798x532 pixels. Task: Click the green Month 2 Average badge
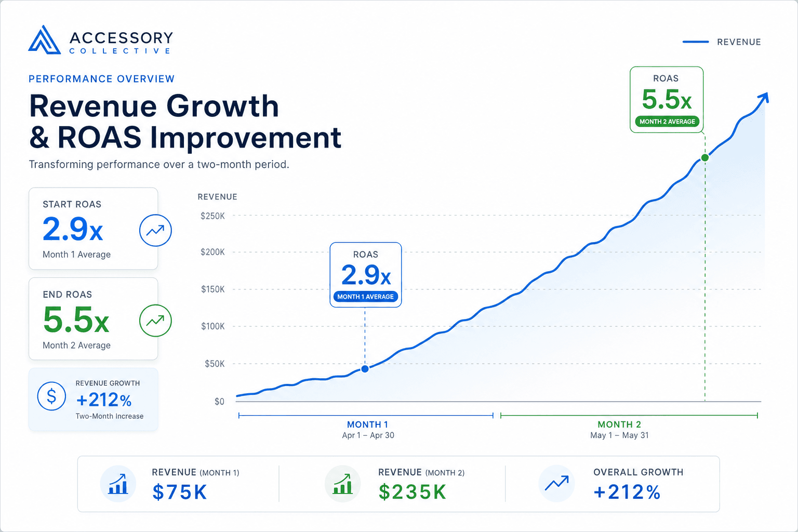click(x=667, y=122)
